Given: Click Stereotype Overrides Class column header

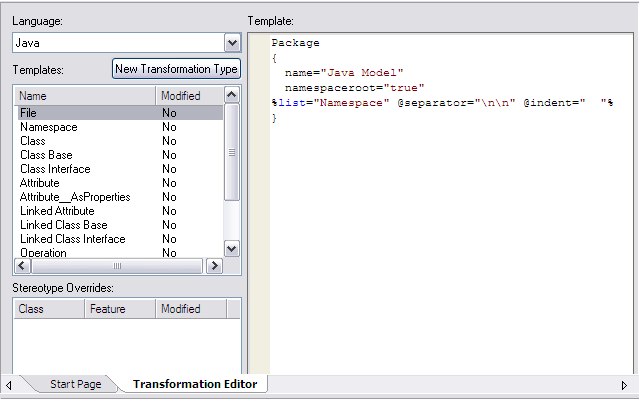Looking at the screenshot, I should (x=49, y=309).
